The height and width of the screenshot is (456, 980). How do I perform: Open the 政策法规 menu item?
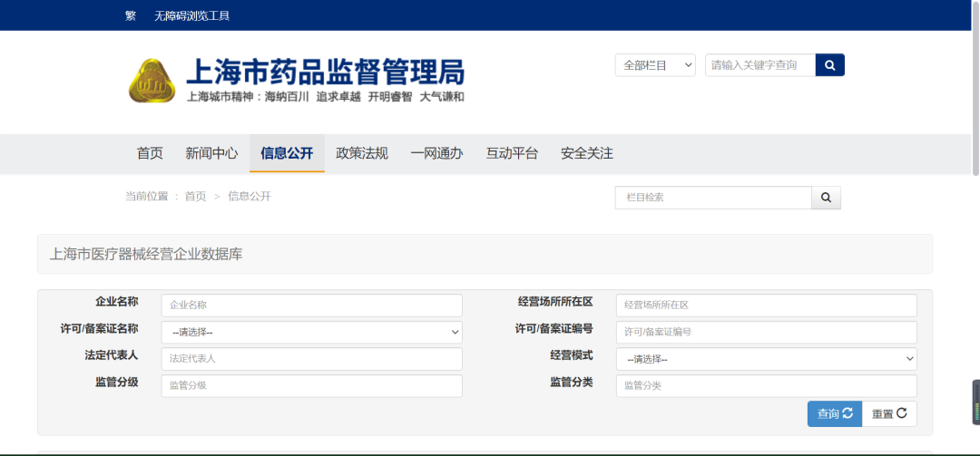click(x=362, y=153)
